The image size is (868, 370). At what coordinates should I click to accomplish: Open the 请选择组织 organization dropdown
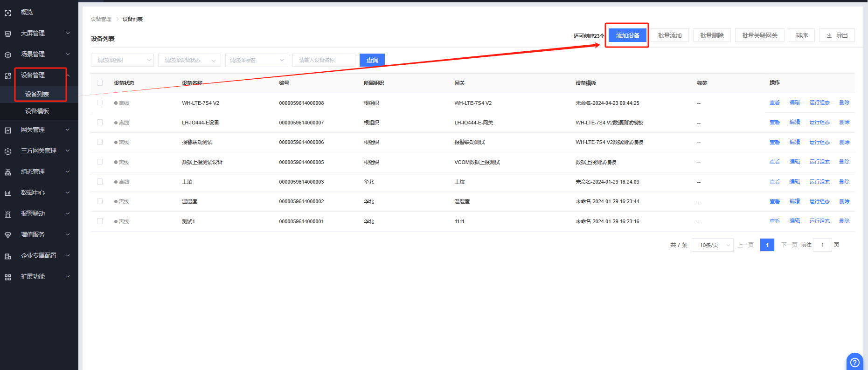122,60
